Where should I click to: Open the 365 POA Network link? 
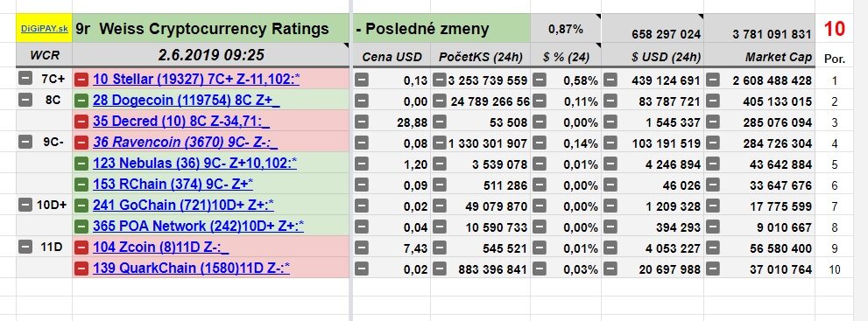pyautogui.click(x=198, y=227)
